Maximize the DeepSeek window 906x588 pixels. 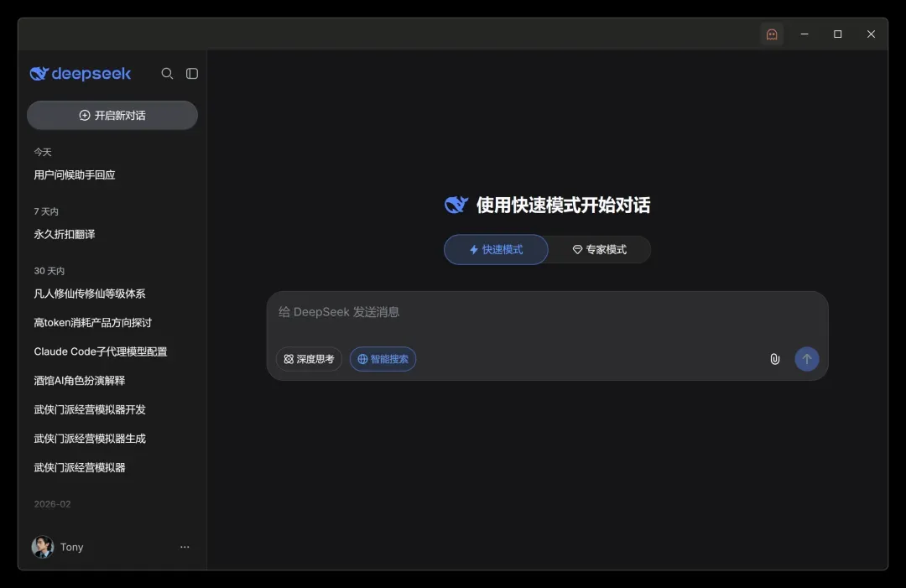click(837, 34)
